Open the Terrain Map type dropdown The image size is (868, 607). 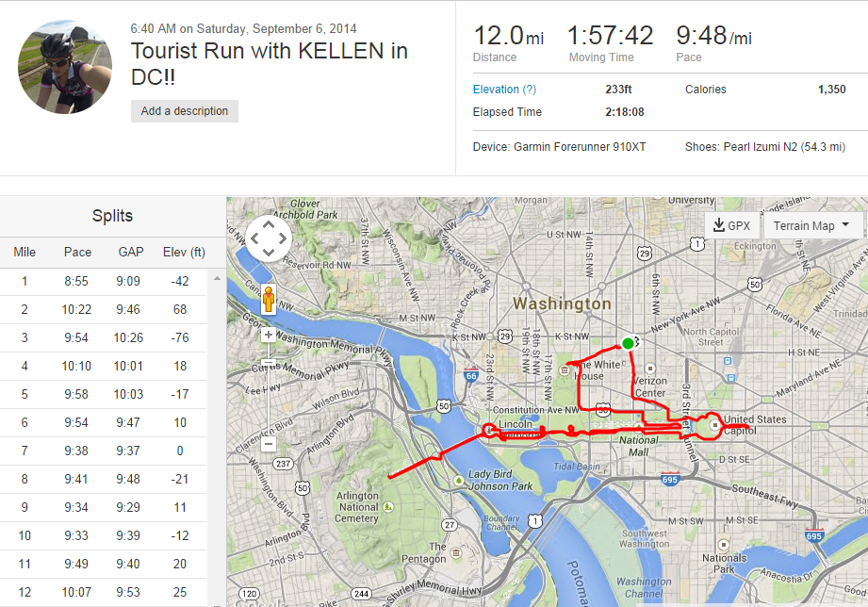tap(811, 226)
